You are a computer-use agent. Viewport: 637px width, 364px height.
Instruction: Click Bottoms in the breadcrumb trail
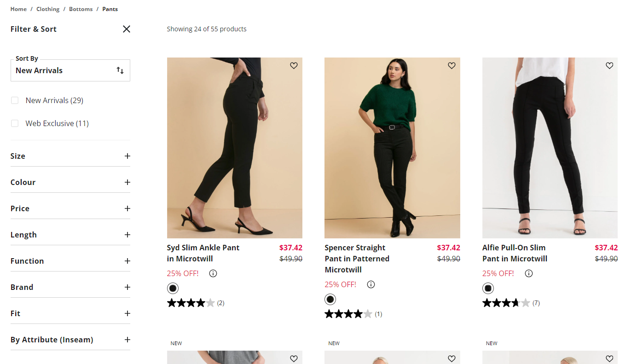tap(81, 9)
